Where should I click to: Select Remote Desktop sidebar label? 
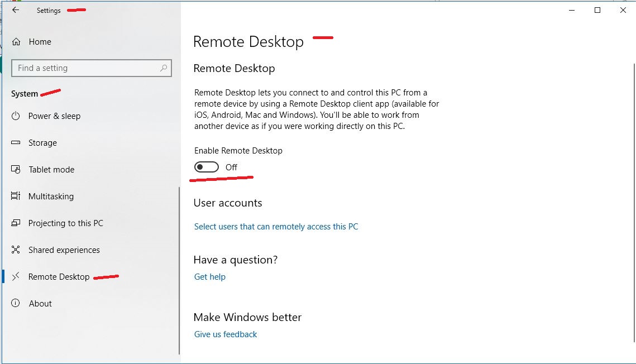pos(59,276)
